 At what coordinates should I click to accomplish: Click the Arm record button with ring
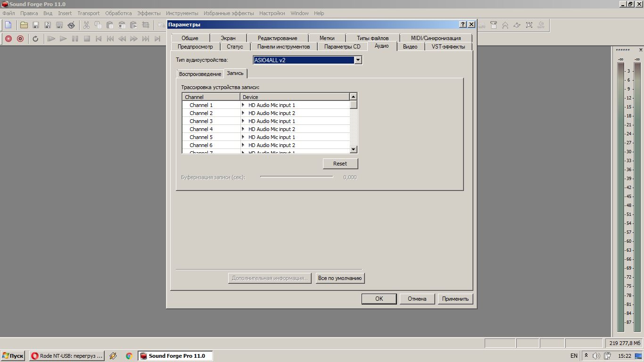pyautogui.click(x=20, y=39)
